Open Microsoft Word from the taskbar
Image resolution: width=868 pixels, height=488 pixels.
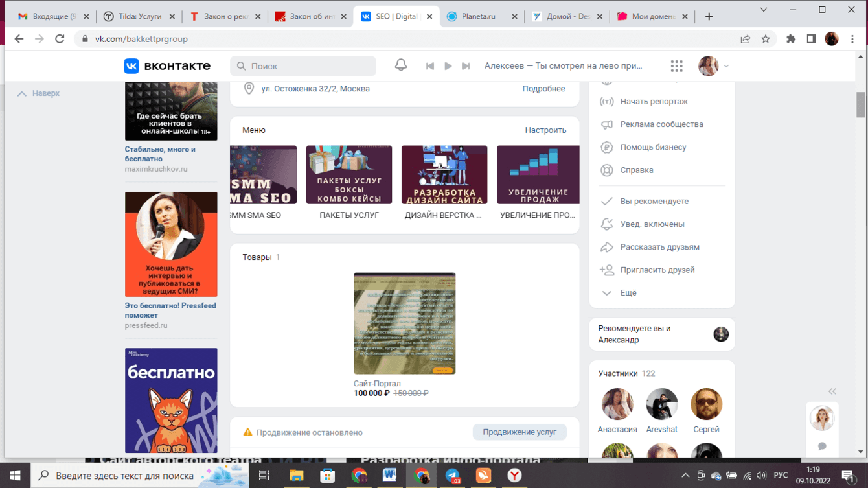390,476
